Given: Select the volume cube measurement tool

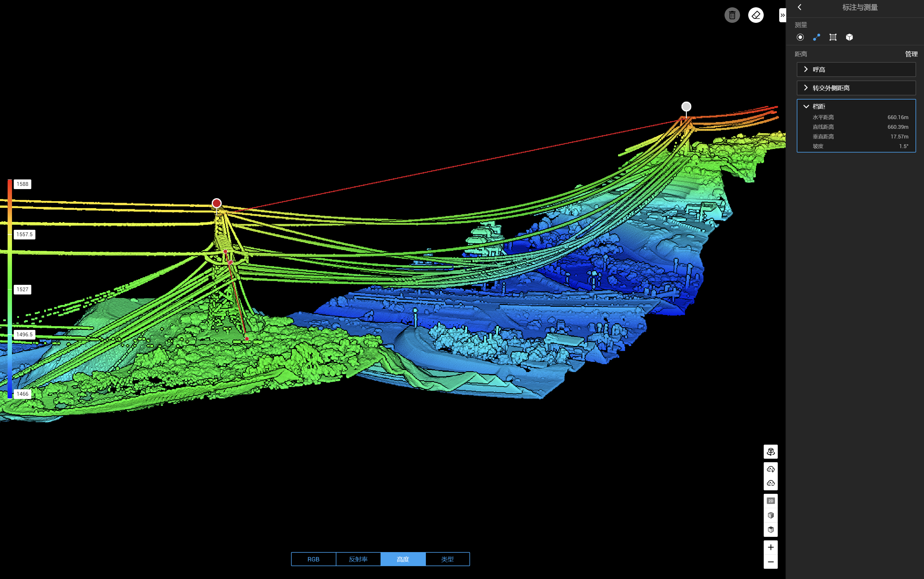Looking at the screenshot, I should (x=849, y=37).
